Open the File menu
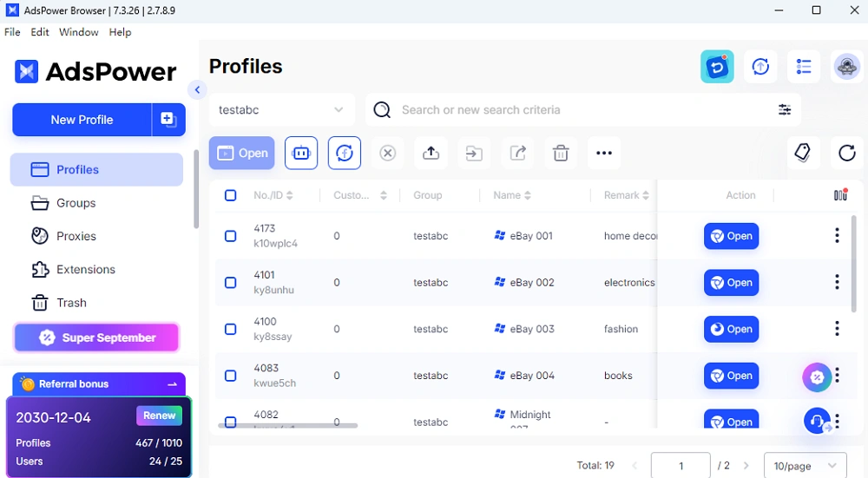Viewport: 868px width, 478px height. 12,32
